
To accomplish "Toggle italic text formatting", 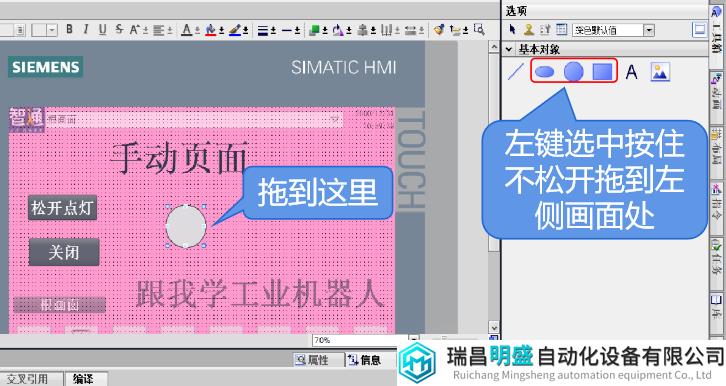I will 86,30.
